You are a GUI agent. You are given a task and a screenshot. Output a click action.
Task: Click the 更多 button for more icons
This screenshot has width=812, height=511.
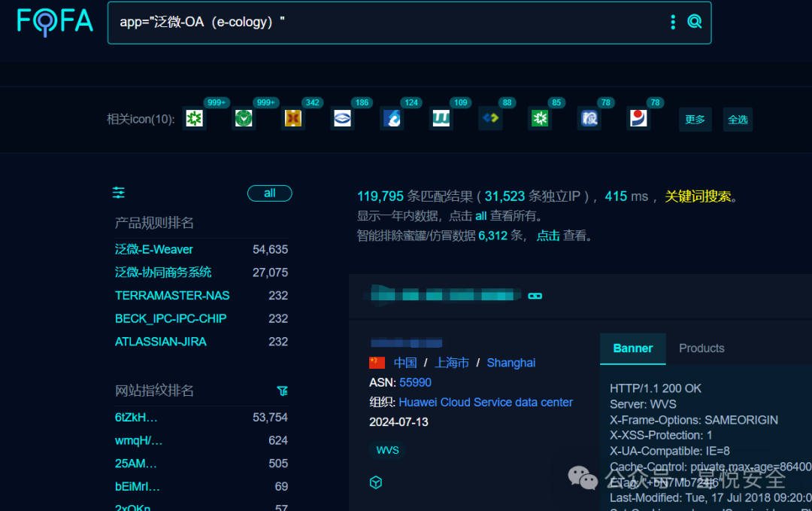pos(695,119)
